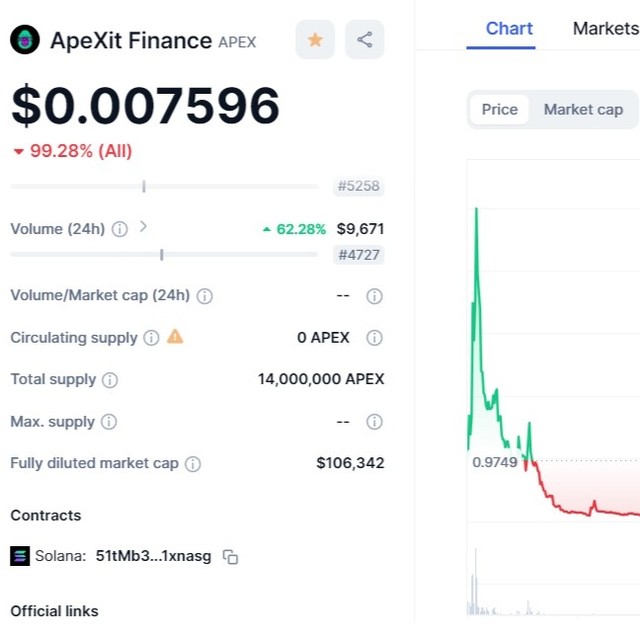Switch chart to Market cap
Image resolution: width=640 pixels, height=640 pixels.
(x=583, y=109)
